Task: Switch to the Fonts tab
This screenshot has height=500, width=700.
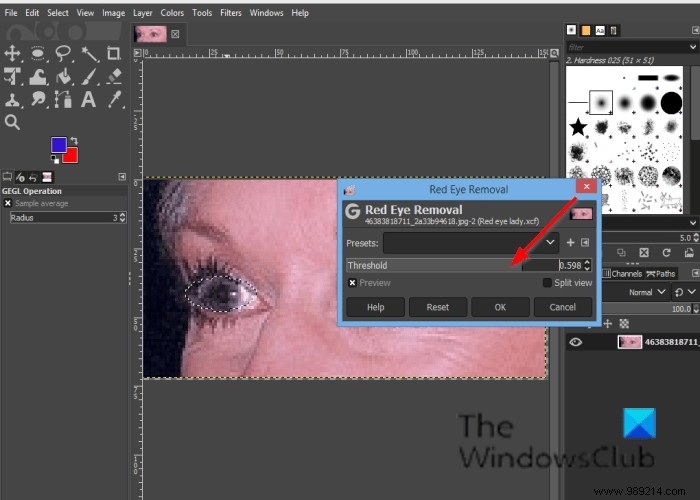Action: click(600, 30)
